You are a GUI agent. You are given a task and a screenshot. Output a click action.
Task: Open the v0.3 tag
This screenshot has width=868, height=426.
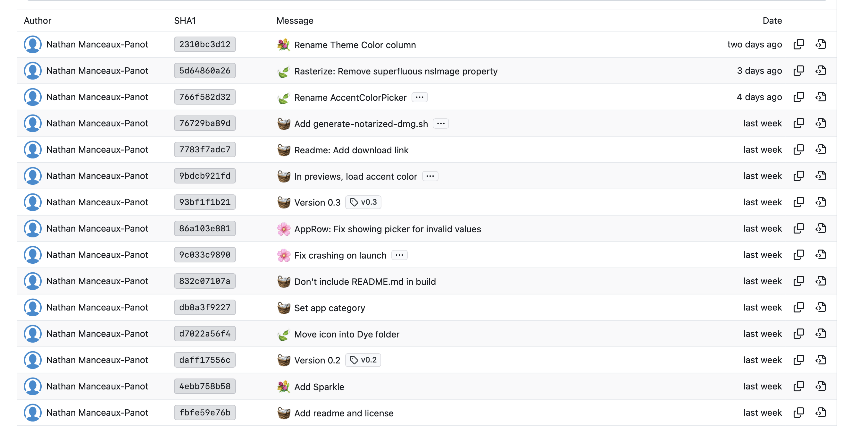point(363,202)
